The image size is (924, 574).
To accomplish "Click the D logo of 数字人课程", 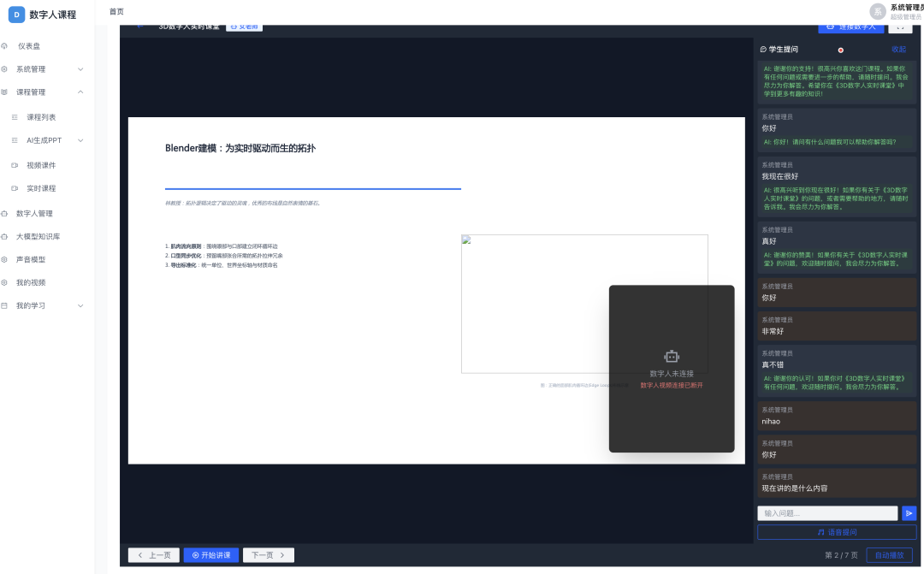I will pos(16,15).
